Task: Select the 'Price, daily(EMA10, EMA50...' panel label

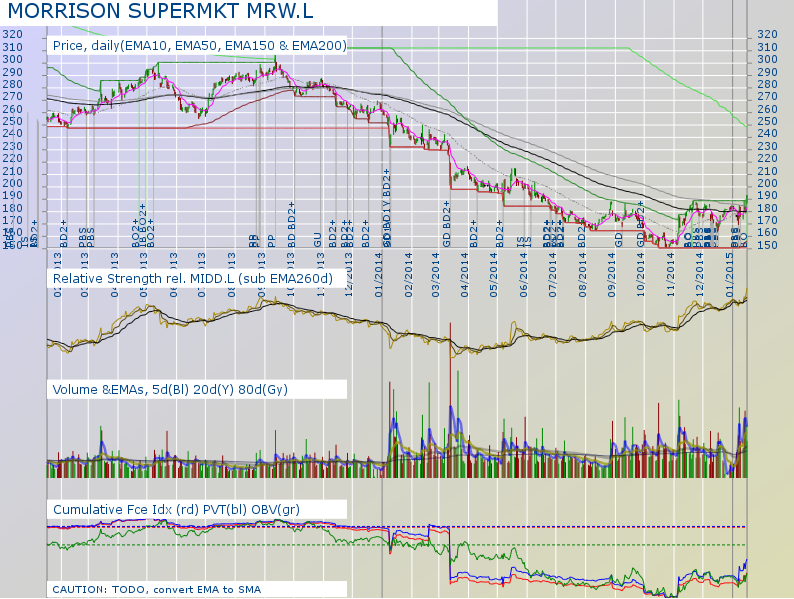Action: coord(200,46)
